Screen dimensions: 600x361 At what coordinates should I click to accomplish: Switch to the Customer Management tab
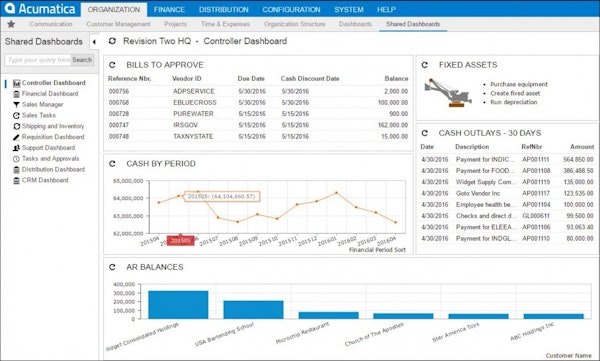point(118,24)
